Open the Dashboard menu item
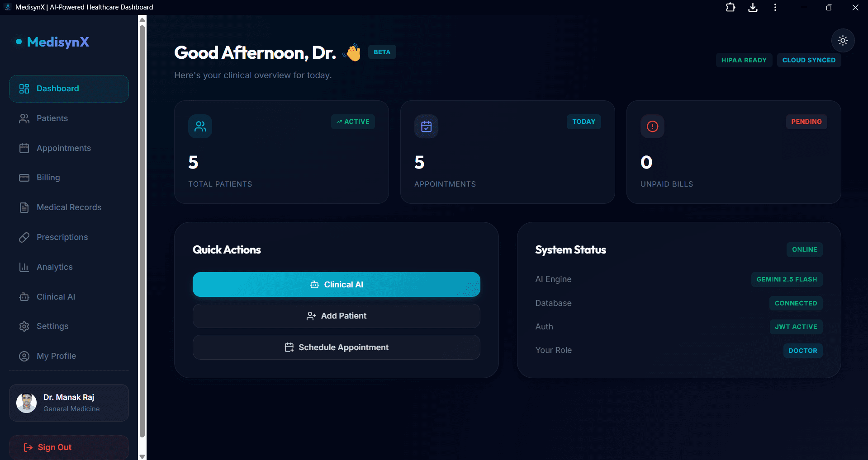Image resolution: width=868 pixels, height=460 pixels. pos(69,89)
